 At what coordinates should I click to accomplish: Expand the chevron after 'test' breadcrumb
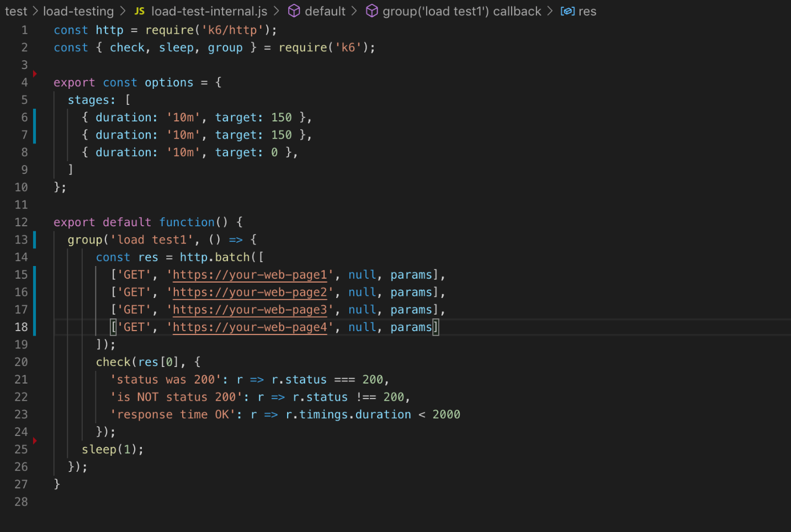(x=35, y=11)
